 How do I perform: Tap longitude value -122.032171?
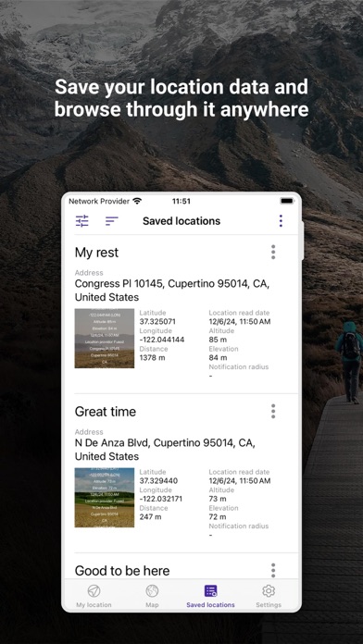tap(161, 499)
